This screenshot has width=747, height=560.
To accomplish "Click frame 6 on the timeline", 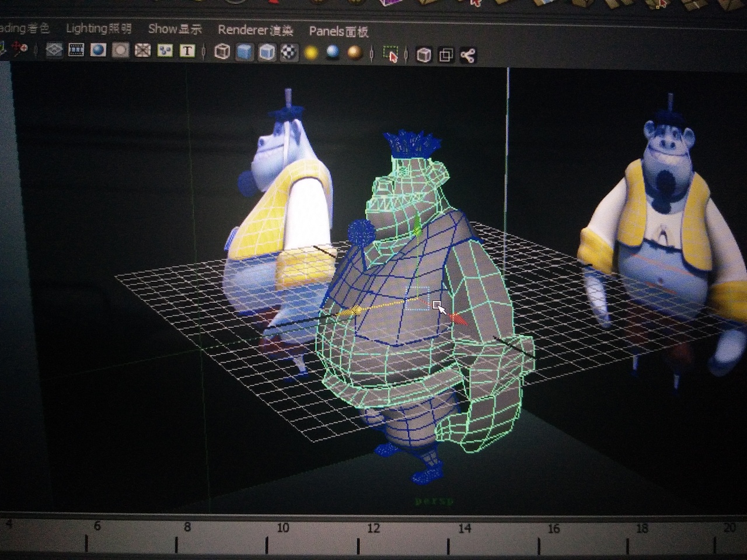I will click(x=97, y=526).
